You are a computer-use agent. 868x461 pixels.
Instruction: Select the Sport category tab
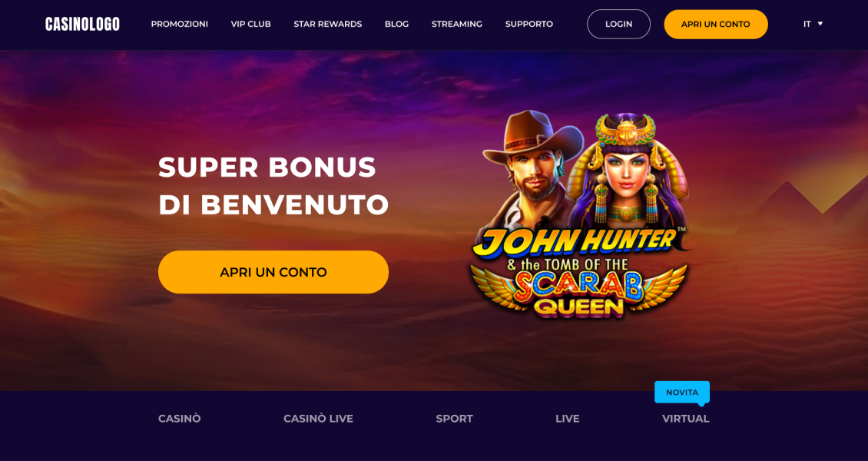click(455, 419)
